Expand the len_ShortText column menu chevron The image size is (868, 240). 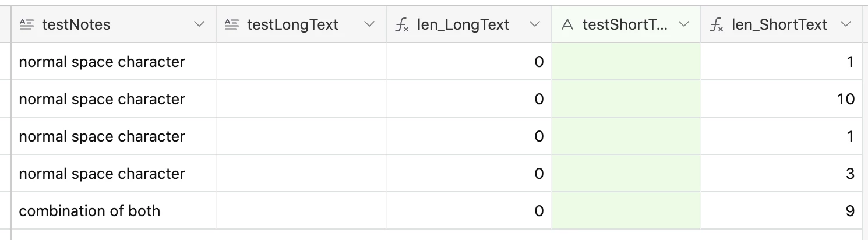click(x=846, y=24)
